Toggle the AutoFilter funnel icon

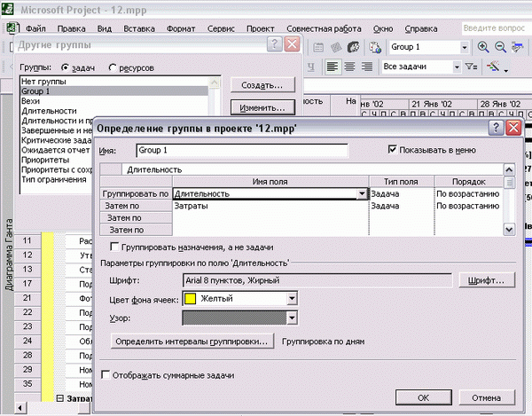click(471, 67)
